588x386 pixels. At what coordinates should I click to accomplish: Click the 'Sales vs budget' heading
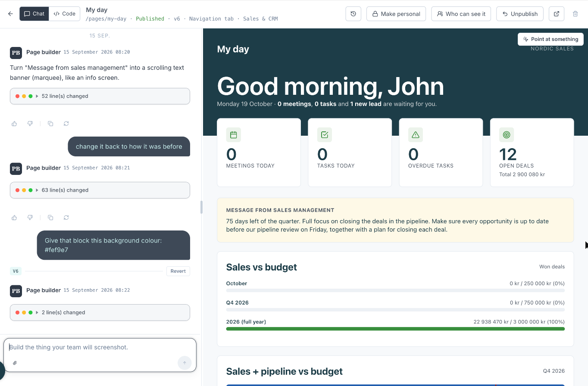click(x=261, y=267)
